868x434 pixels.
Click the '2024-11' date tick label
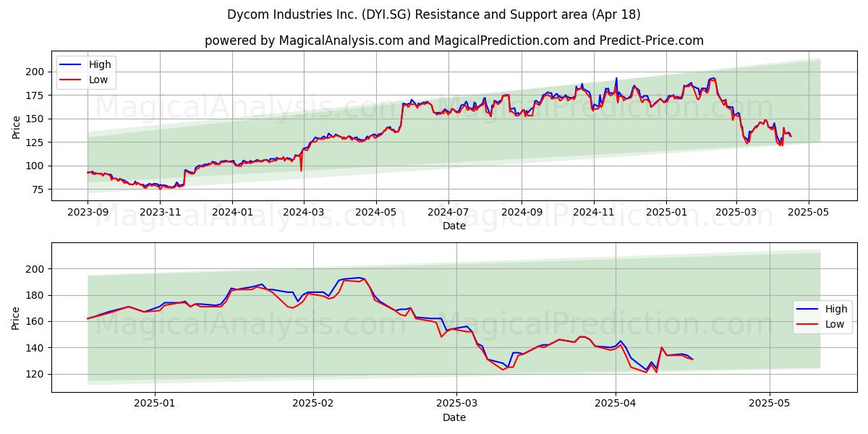pyautogui.click(x=594, y=213)
